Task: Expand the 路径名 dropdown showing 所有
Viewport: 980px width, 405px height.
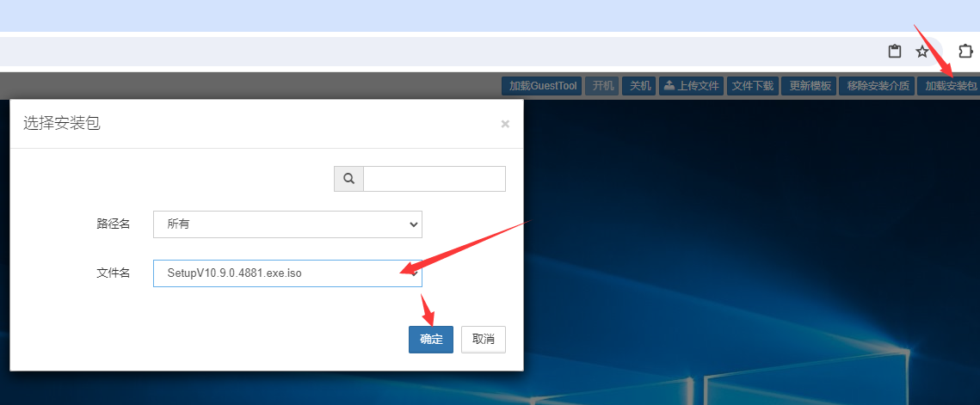Action: (287, 224)
